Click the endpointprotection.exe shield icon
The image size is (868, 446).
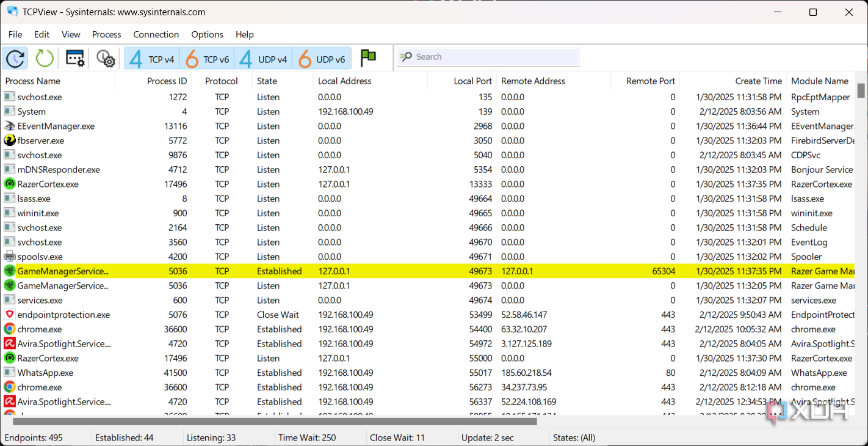point(9,315)
